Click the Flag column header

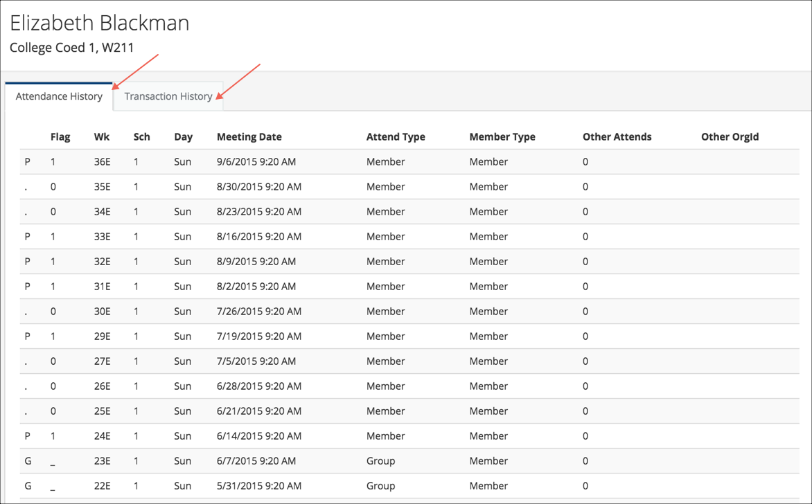click(x=60, y=136)
